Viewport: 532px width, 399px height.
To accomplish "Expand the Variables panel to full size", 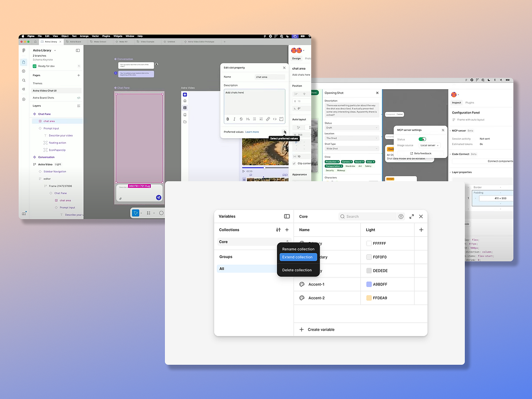I will 411,216.
